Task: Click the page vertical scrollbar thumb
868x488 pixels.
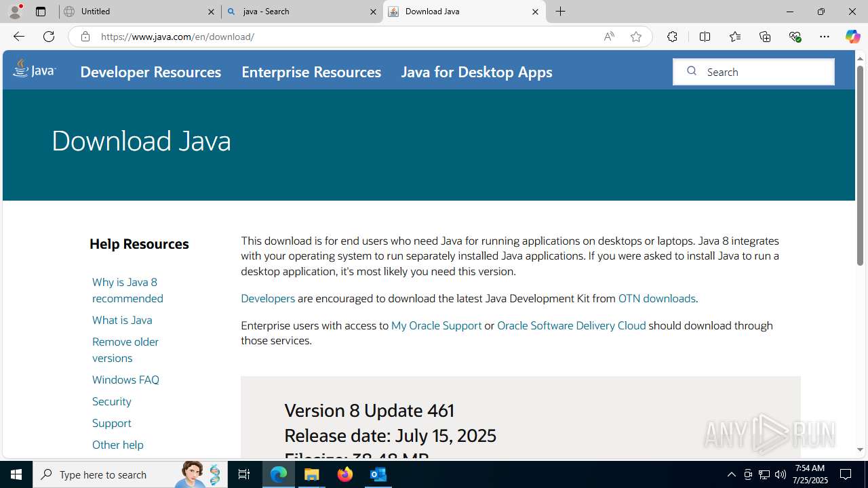Action: click(x=860, y=166)
